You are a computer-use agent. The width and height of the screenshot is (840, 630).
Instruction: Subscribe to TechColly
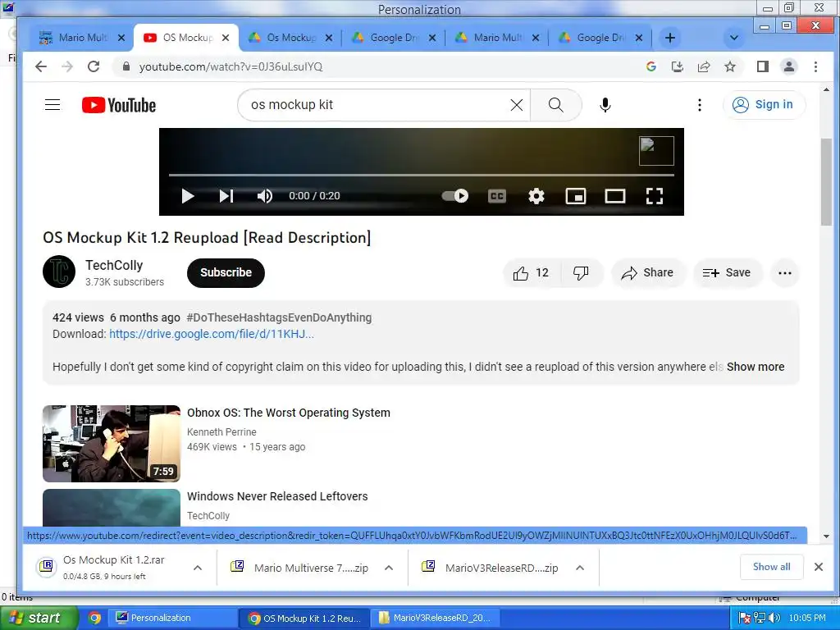[x=226, y=272]
